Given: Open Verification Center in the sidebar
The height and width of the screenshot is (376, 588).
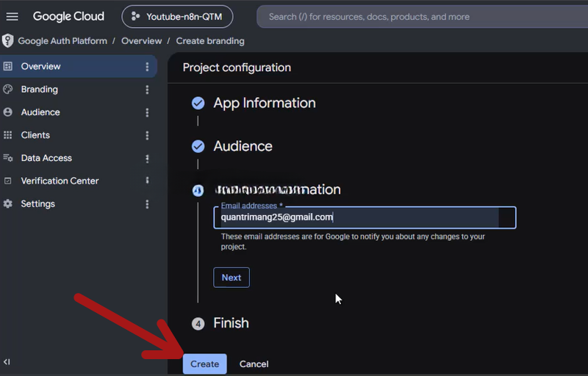Looking at the screenshot, I should coord(79,181).
